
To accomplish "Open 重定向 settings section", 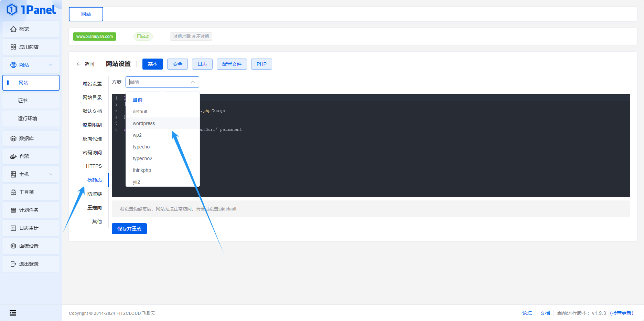I will click(x=95, y=208).
